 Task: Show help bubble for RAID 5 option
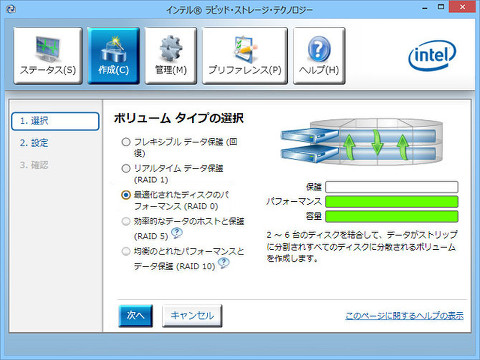[177, 233]
